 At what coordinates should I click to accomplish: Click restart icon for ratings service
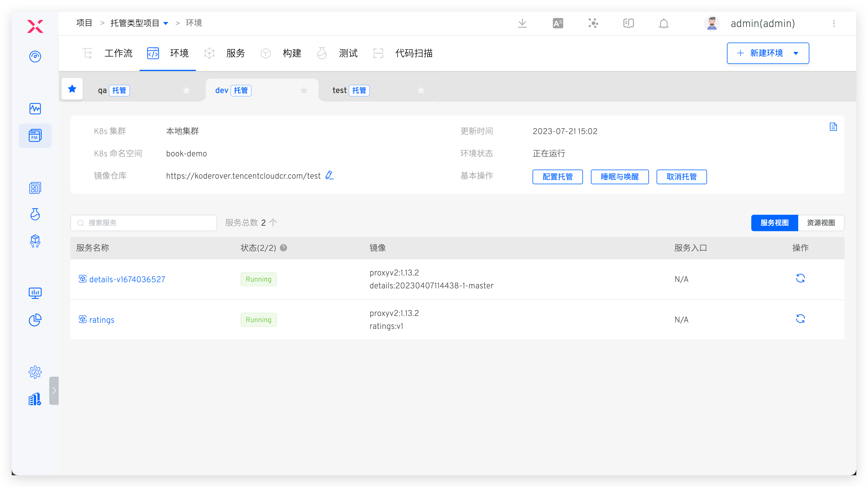[x=800, y=319]
